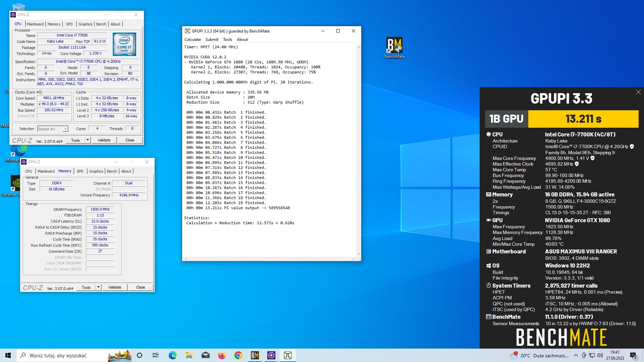Click the network tray icon
Image resolution: width=644 pixels, height=362 pixels.
click(592, 355)
